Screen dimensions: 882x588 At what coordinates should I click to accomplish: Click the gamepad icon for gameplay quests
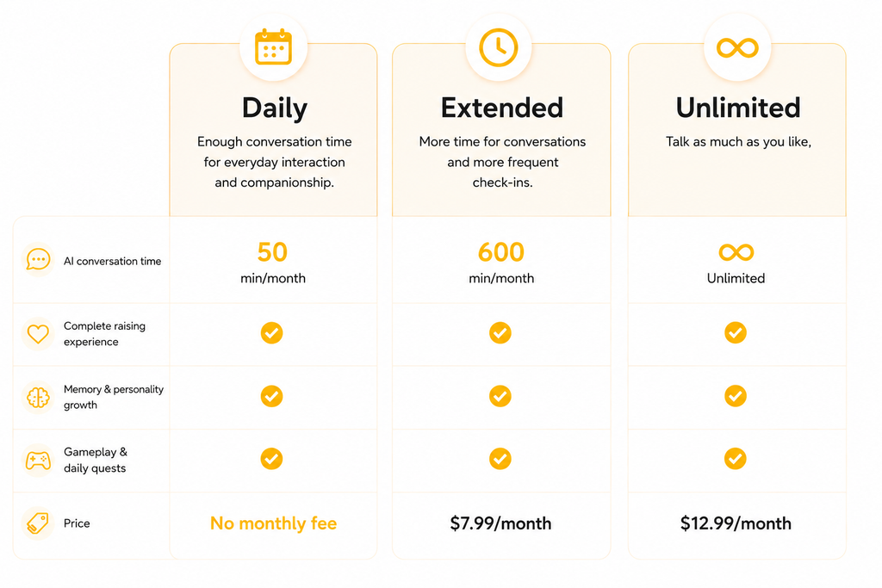38,461
